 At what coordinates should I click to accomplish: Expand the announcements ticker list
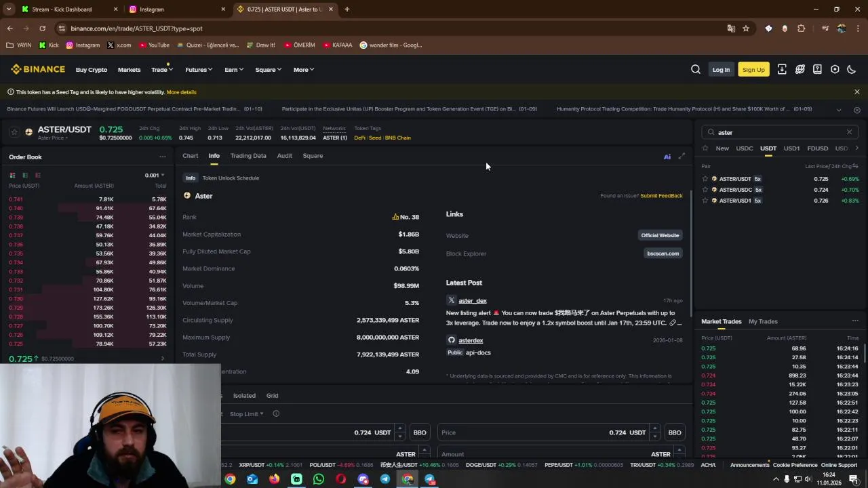pyautogui.click(x=839, y=110)
